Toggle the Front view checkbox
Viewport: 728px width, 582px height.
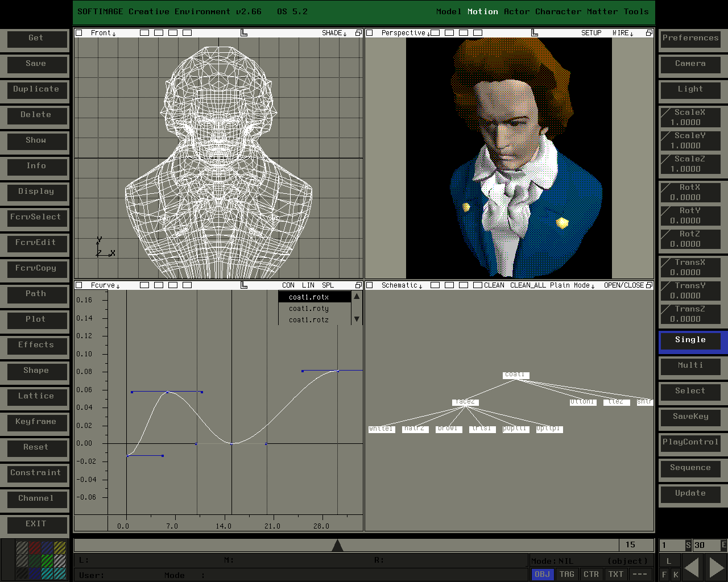pyautogui.click(x=79, y=33)
